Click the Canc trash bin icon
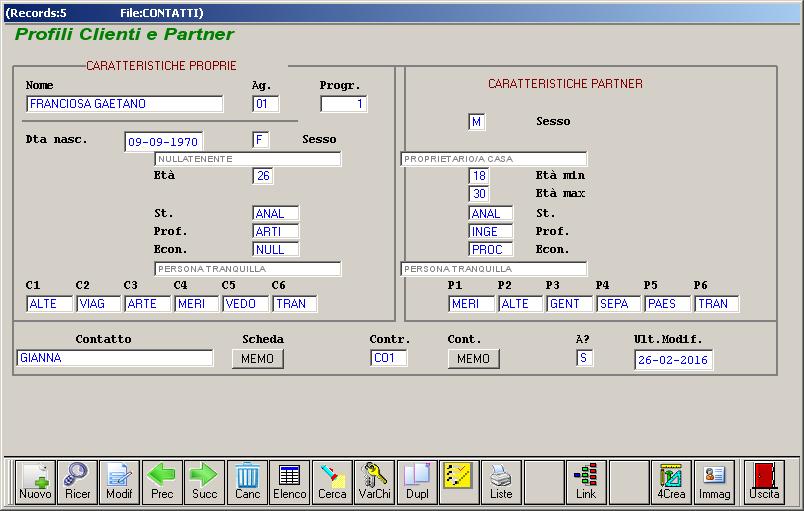 pos(247,482)
